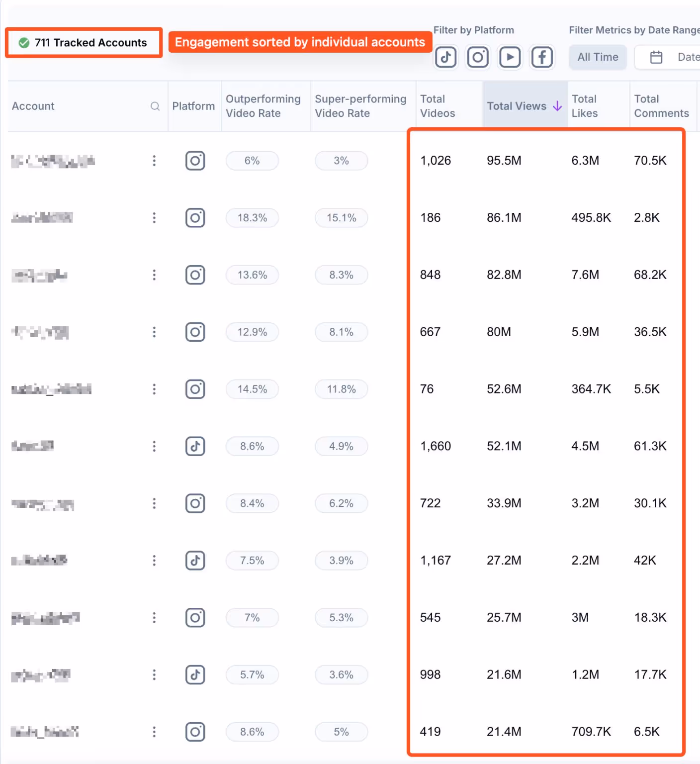The height and width of the screenshot is (764, 700).
Task: Open options menu for 27.2M views row
Action: (154, 561)
